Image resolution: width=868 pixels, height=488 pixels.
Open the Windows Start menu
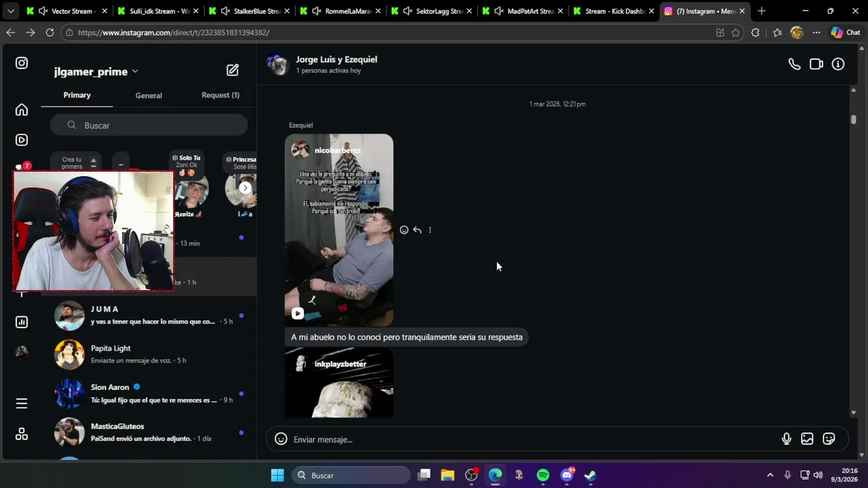click(x=277, y=475)
